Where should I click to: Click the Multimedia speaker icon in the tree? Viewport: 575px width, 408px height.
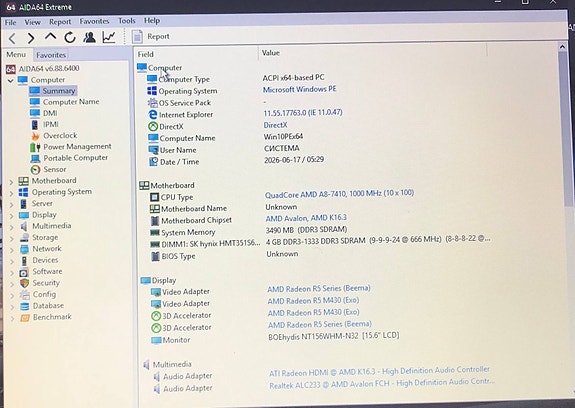click(x=24, y=226)
